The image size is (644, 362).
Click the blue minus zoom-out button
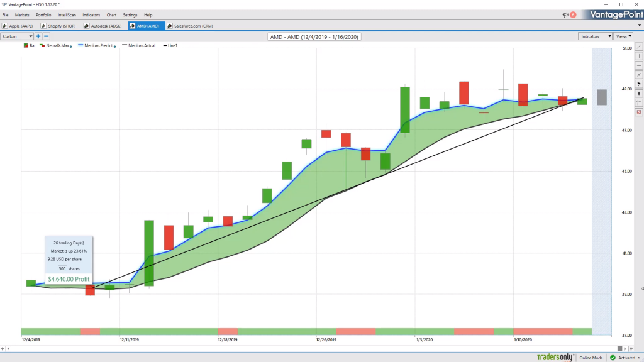[47, 36]
